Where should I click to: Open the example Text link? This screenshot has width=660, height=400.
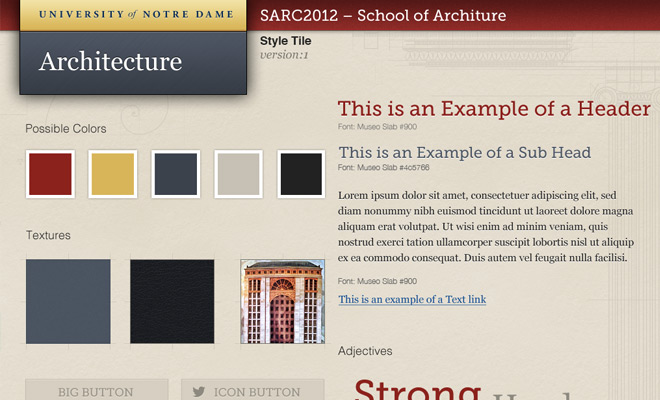pyautogui.click(x=412, y=299)
